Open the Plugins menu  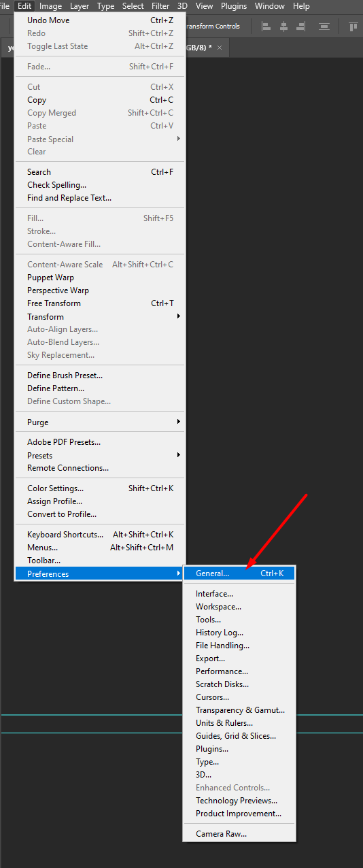234,6
